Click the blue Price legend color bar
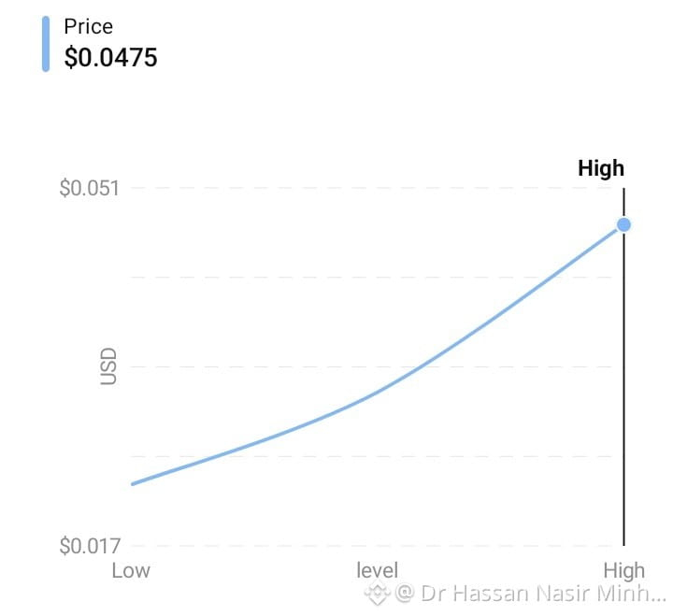This screenshot has width=673, height=616. click(46, 44)
